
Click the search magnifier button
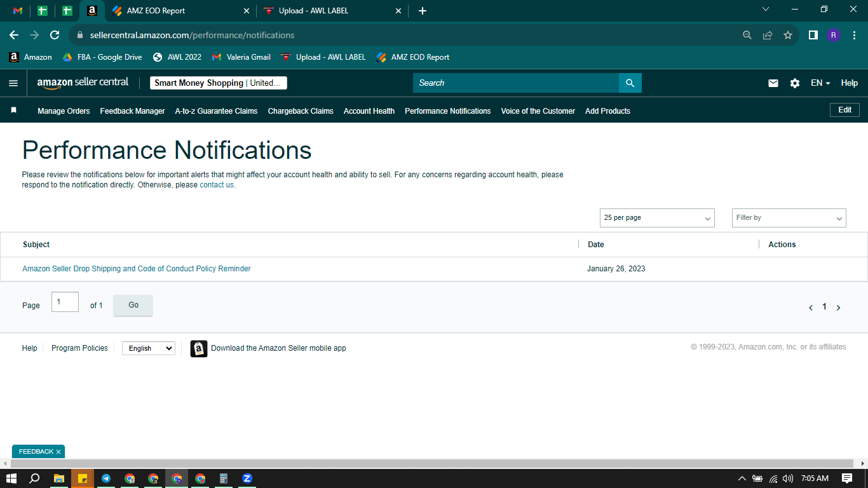coord(630,83)
